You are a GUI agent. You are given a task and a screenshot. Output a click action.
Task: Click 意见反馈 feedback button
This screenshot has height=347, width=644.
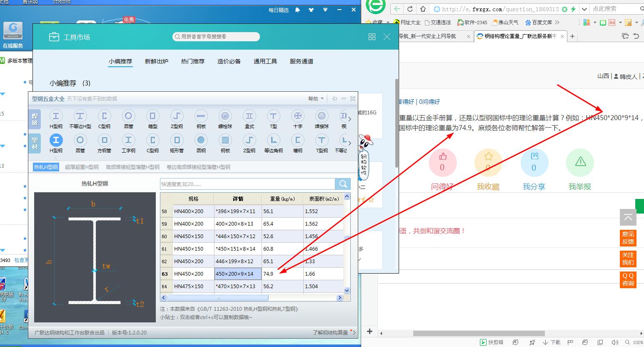pos(628,238)
